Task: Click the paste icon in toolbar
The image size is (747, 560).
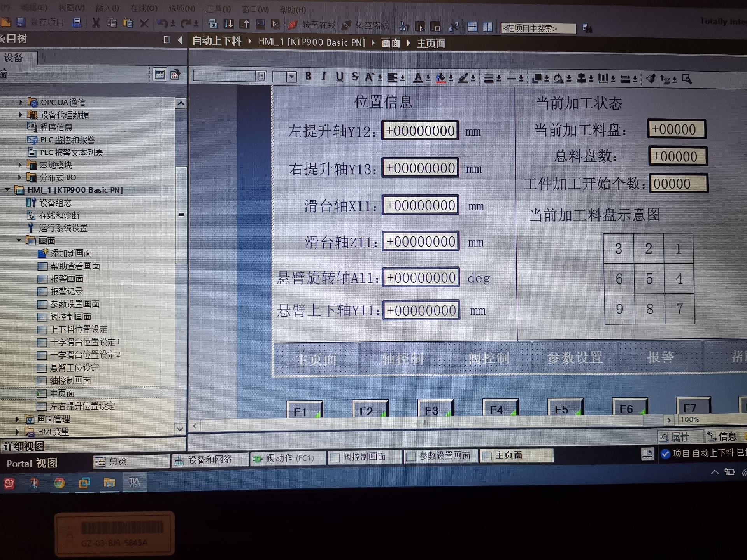Action: [x=128, y=23]
